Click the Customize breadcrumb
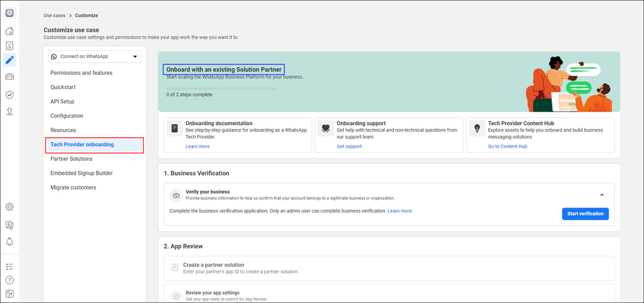The height and width of the screenshot is (303, 644). [x=86, y=15]
